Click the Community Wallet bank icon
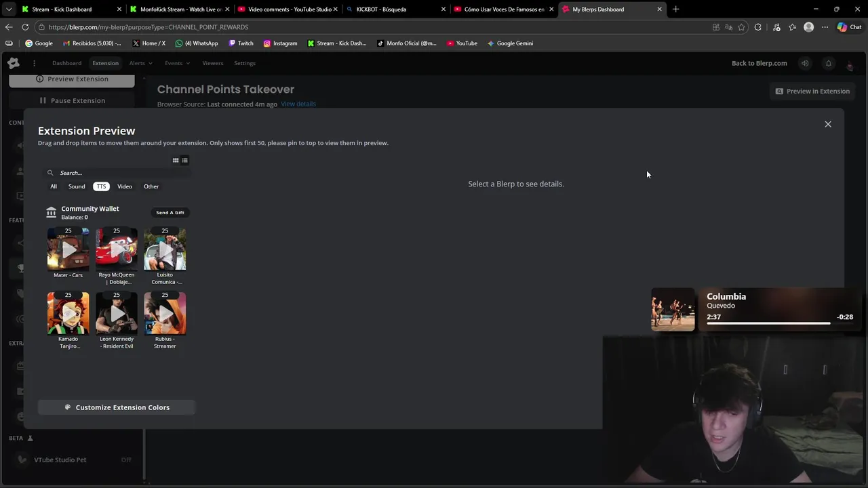Image resolution: width=868 pixels, height=488 pixels. point(51,212)
